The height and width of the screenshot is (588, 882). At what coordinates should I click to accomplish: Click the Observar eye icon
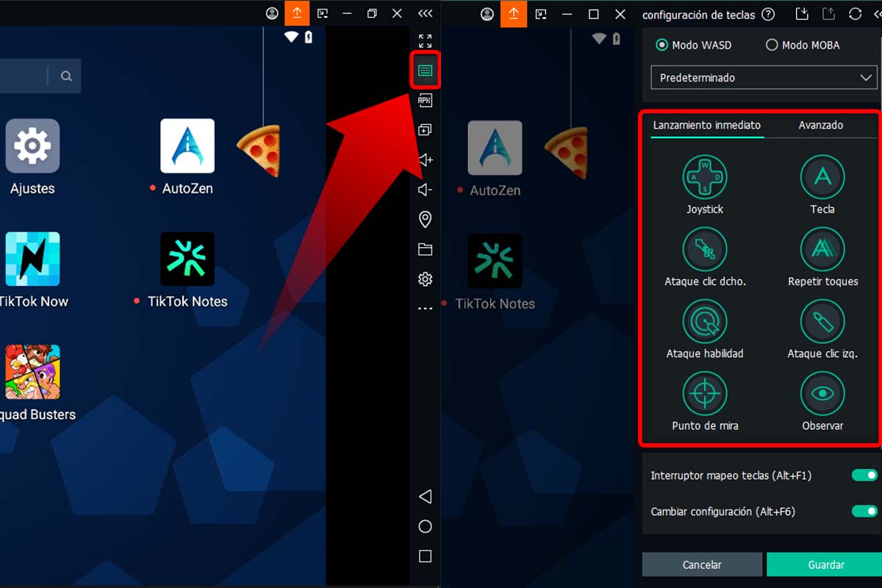(x=822, y=394)
